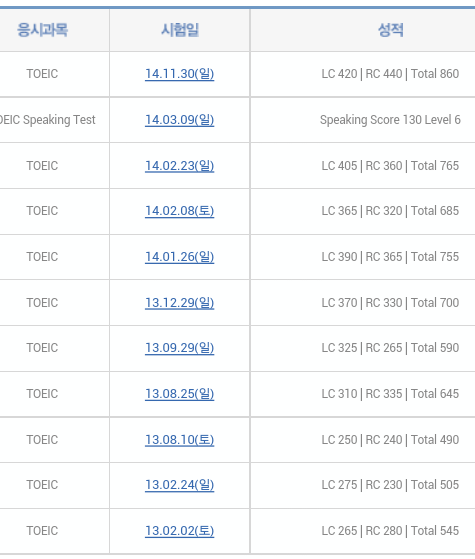Click the 13.09.29(일) test date link
Screen dimensions: 475x559
point(179,348)
